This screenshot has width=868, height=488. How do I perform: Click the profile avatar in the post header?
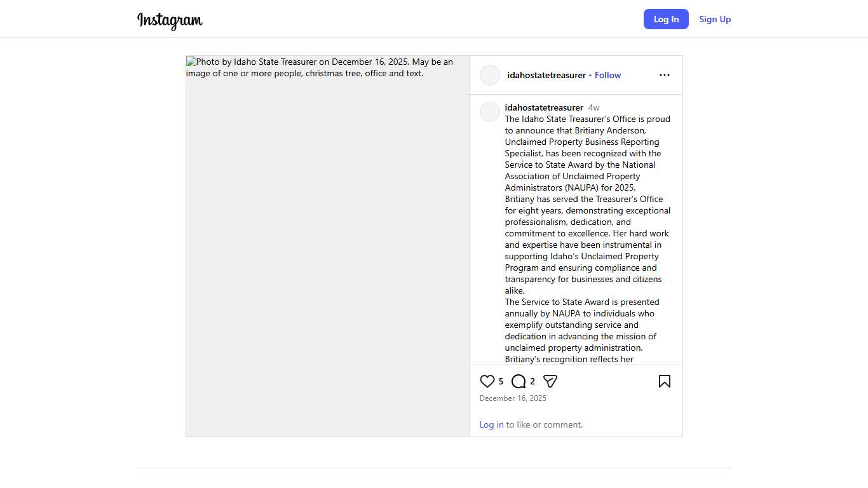click(x=490, y=75)
